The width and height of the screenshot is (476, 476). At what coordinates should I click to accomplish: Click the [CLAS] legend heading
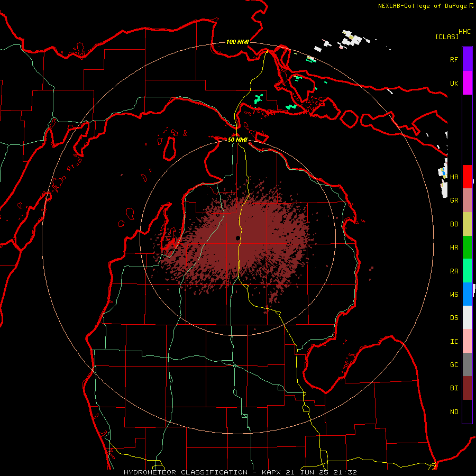(447, 36)
